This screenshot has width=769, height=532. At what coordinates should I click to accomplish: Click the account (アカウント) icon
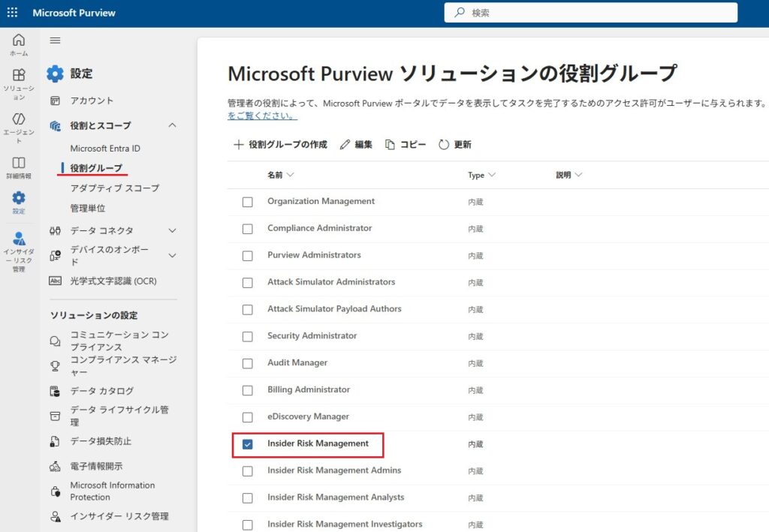point(55,101)
